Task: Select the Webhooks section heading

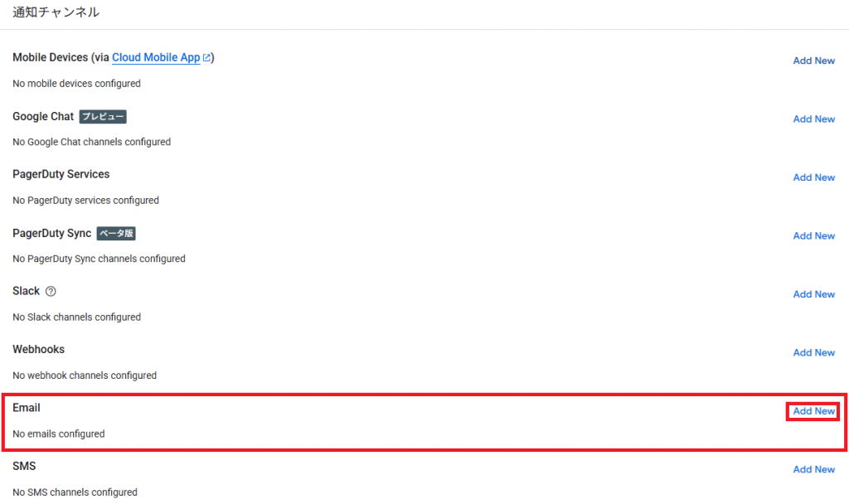Action: pyautogui.click(x=38, y=350)
